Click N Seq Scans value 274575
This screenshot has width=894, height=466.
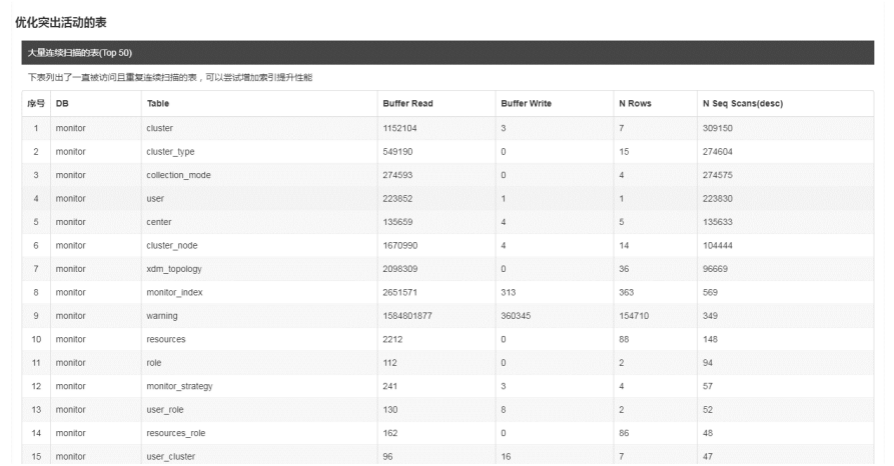pos(717,175)
